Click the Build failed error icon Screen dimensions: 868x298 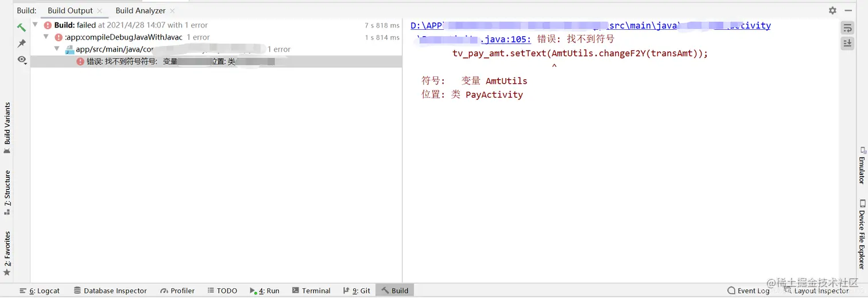click(48, 25)
